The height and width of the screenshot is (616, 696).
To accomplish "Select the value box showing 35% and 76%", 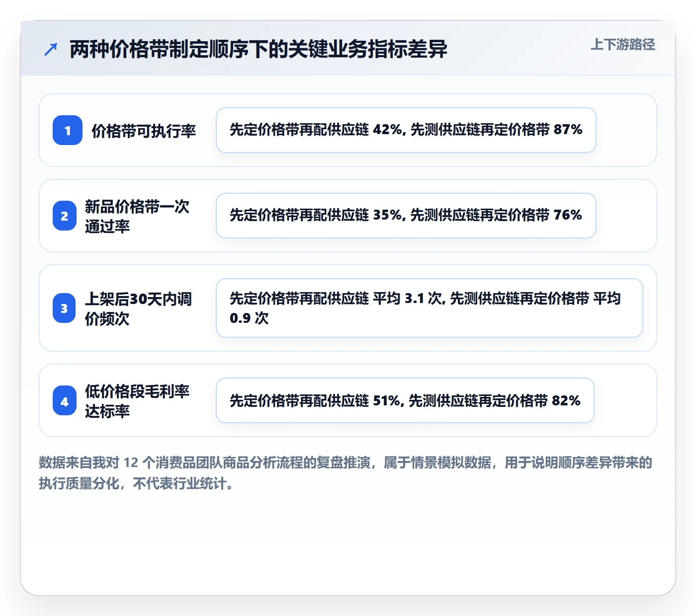I will (x=406, y=216).
